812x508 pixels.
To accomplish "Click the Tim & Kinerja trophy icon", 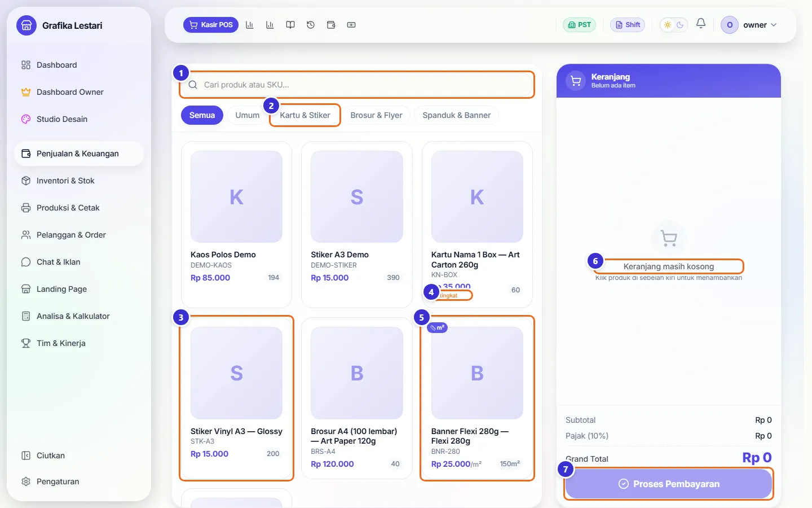I will 26,343.
